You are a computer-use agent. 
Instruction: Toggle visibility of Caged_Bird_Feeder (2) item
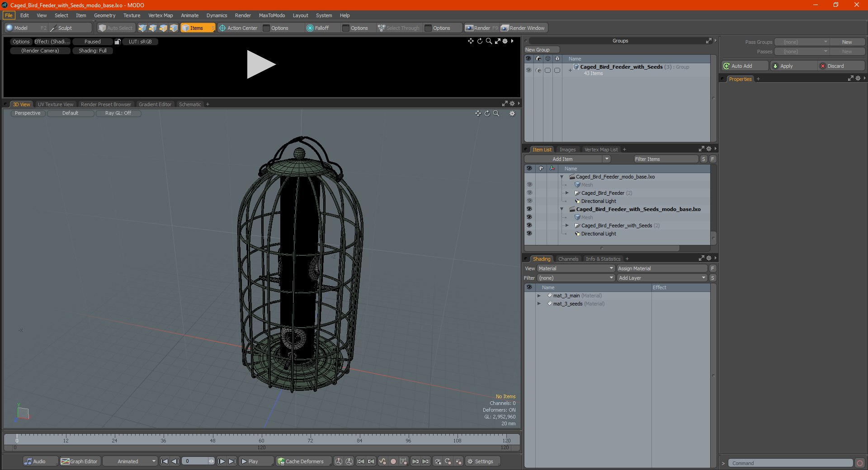tap(529, 193)
